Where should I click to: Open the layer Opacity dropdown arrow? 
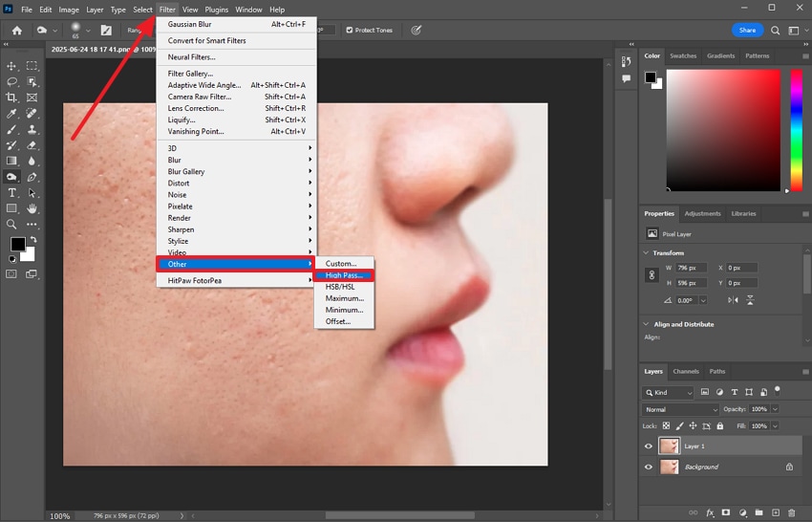(775, 409)
